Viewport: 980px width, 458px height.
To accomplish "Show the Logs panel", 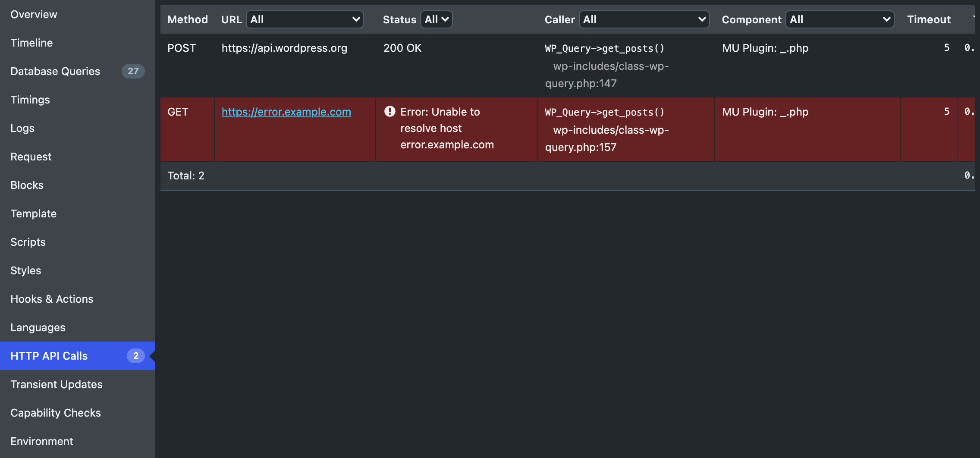I will click(x=22, y=128).
